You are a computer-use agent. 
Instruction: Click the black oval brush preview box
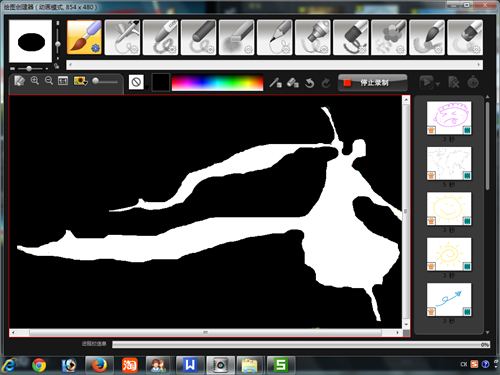31,41
